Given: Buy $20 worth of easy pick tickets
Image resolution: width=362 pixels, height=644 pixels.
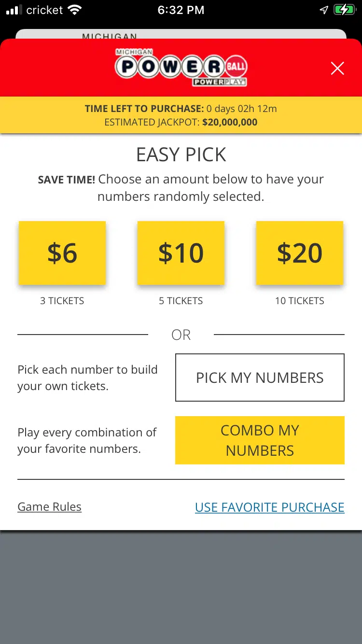Looking at the screenshot, I should coord(300,253).
